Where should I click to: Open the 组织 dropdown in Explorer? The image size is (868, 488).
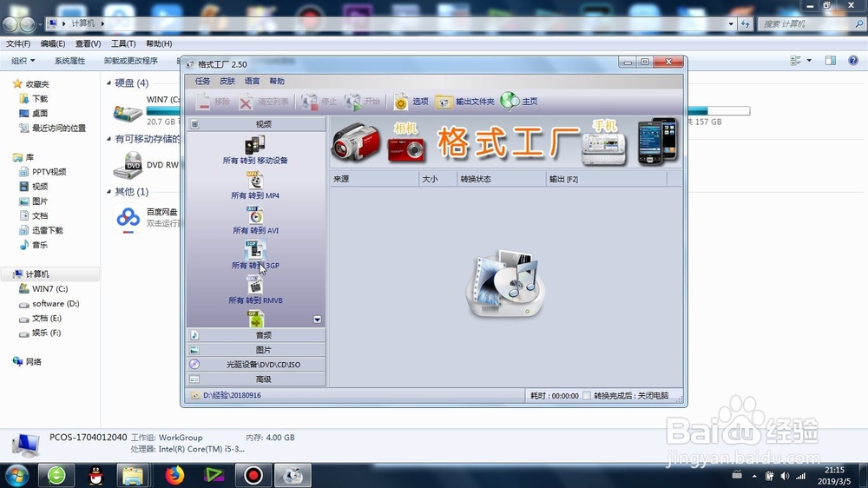[x=23, y=61]
